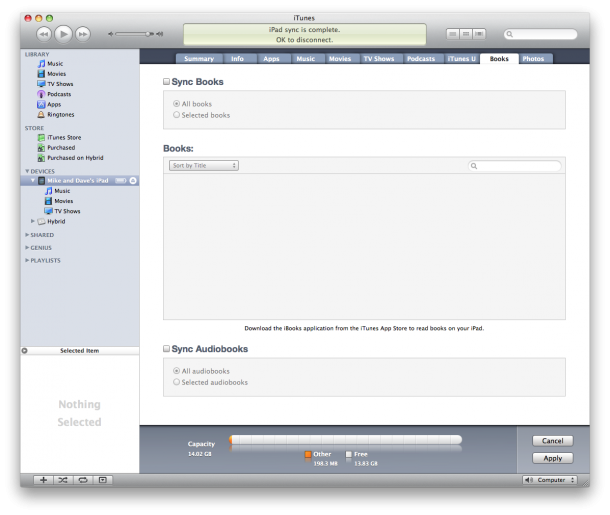
Task: Collapse the Devices section
Action: point(27,171)
